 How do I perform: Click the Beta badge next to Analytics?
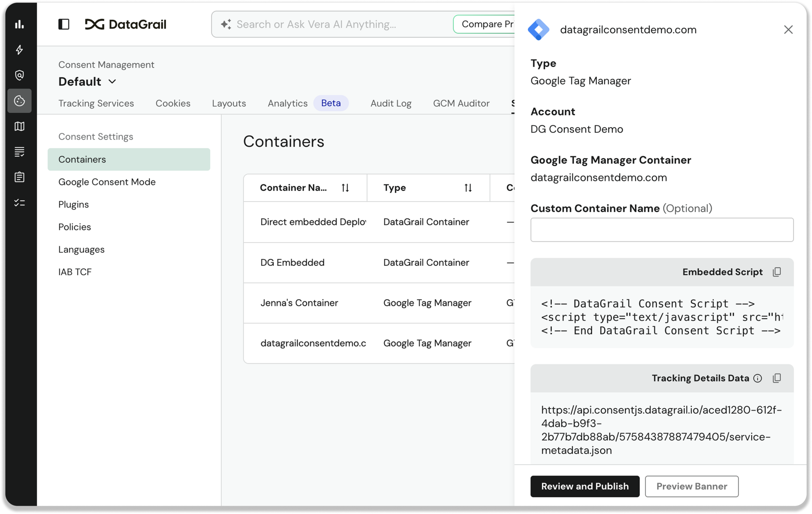(x=331, y=103)
